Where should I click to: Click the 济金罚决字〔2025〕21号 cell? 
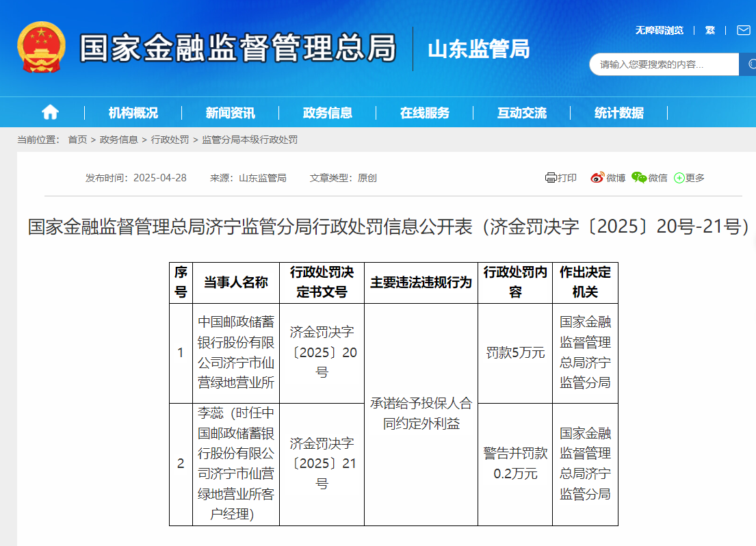click(x=322, y=463)
